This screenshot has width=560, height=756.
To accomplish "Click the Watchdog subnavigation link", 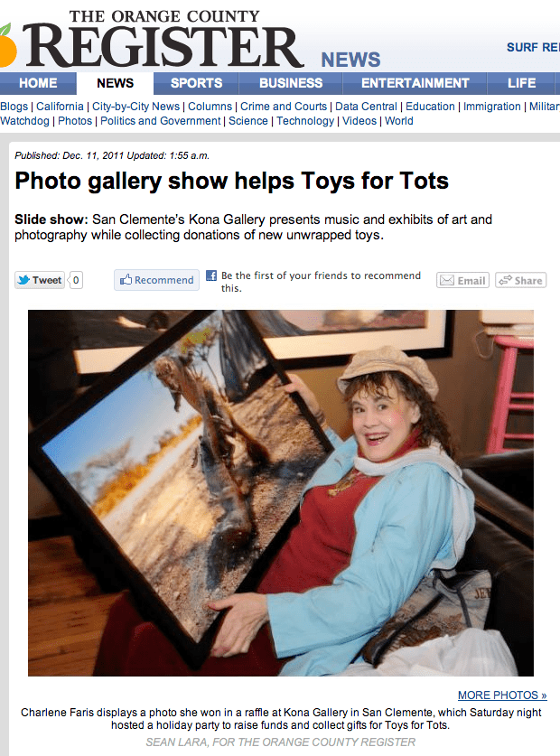I will [x=24, y=121].
